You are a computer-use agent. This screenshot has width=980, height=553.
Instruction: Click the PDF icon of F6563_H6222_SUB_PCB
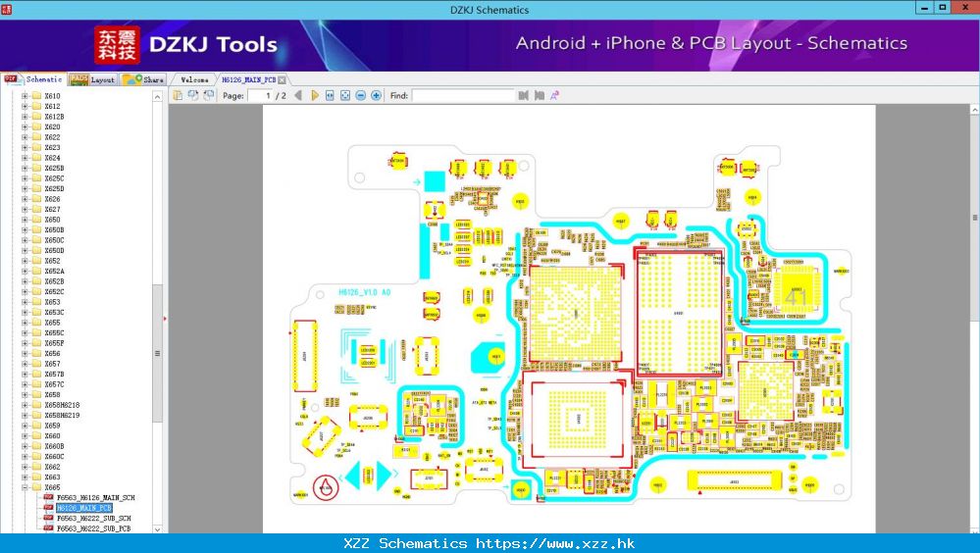click(48, 528)
